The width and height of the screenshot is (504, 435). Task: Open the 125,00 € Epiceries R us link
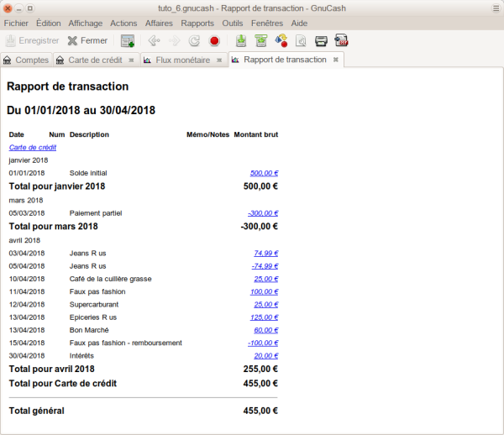click(264, 317)
